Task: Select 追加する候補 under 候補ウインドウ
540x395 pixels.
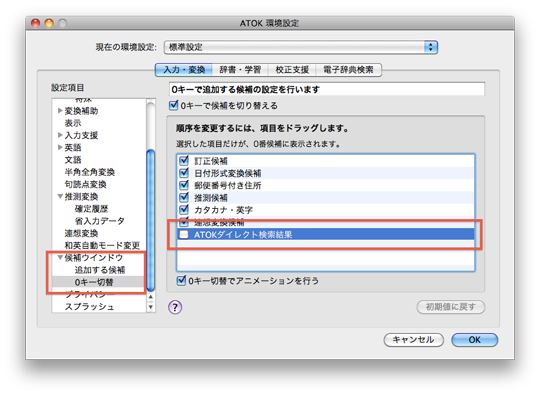Action: pyautogui.click(x=100, y=270)
